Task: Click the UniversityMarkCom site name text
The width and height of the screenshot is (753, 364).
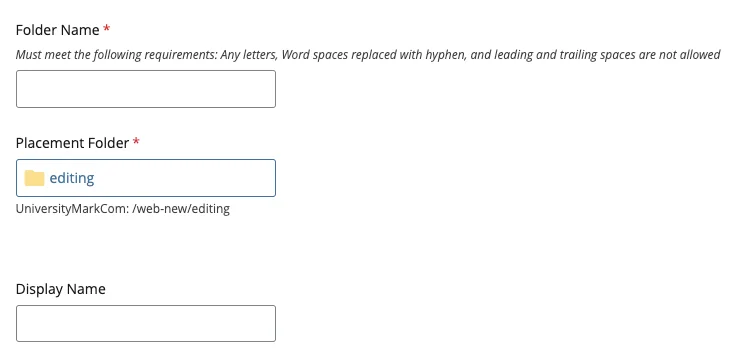Action: coord(73,209)
